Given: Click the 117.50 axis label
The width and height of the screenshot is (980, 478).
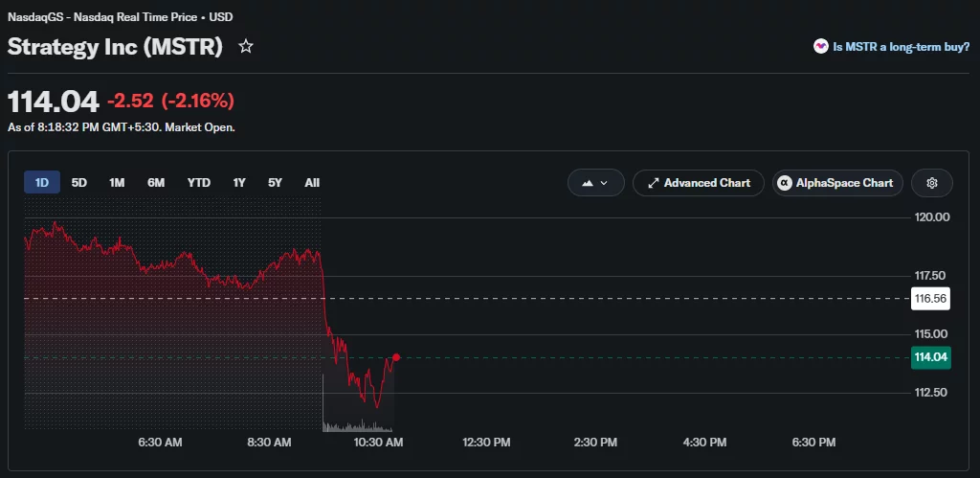Looking at the screenshot, I should (x=932, y=275).
